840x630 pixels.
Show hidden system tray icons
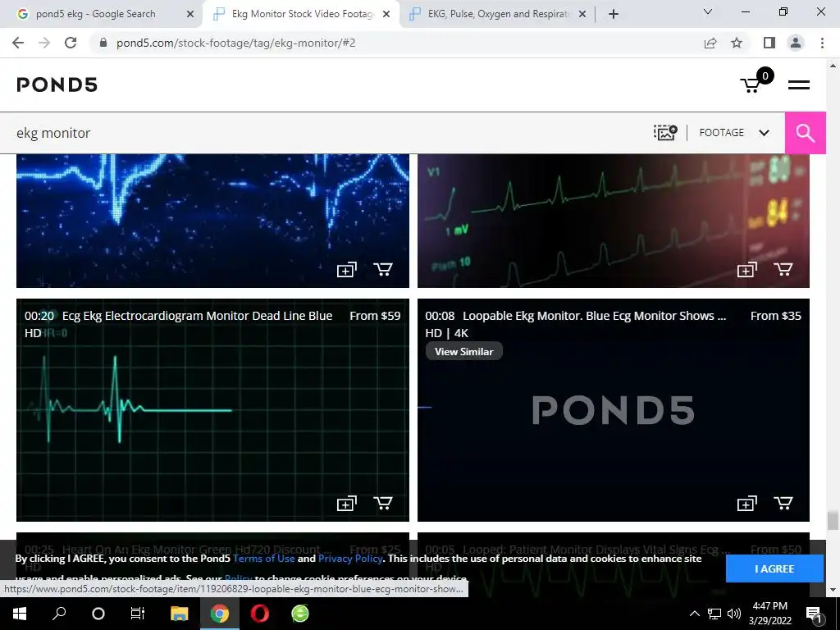coord(694,614)
